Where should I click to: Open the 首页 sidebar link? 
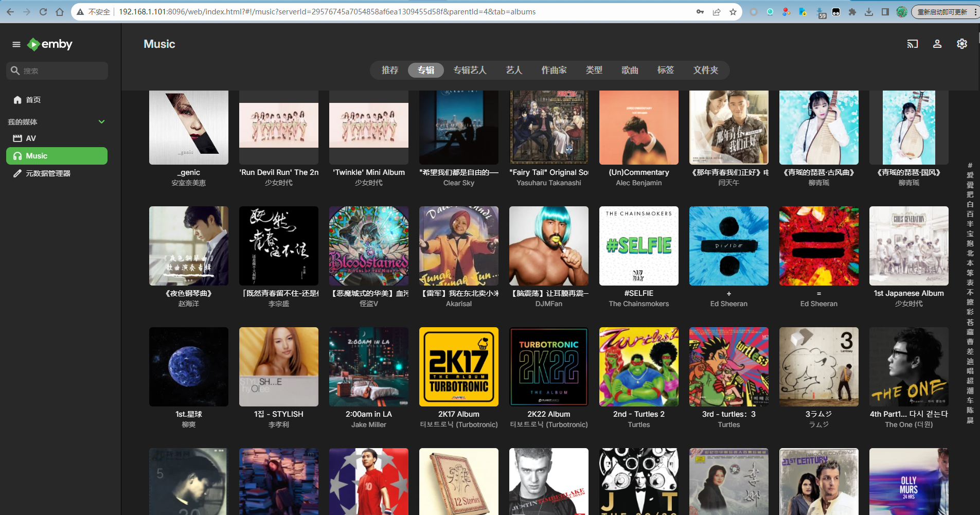coord(57,100)
